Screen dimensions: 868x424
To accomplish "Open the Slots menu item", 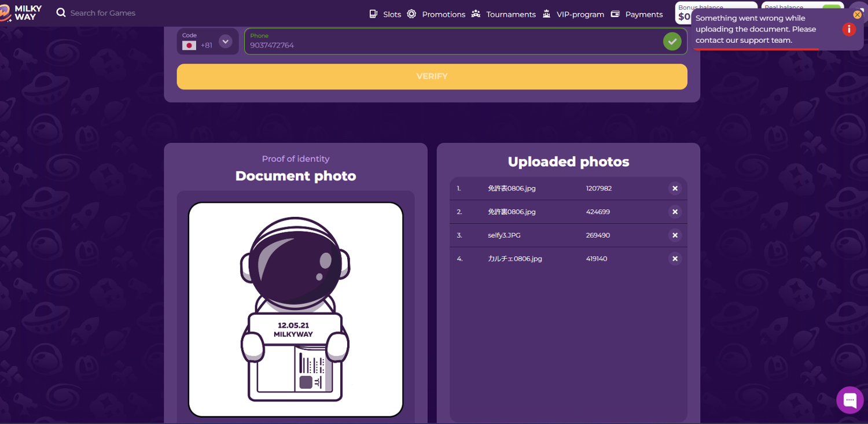I will click(385, 14).
